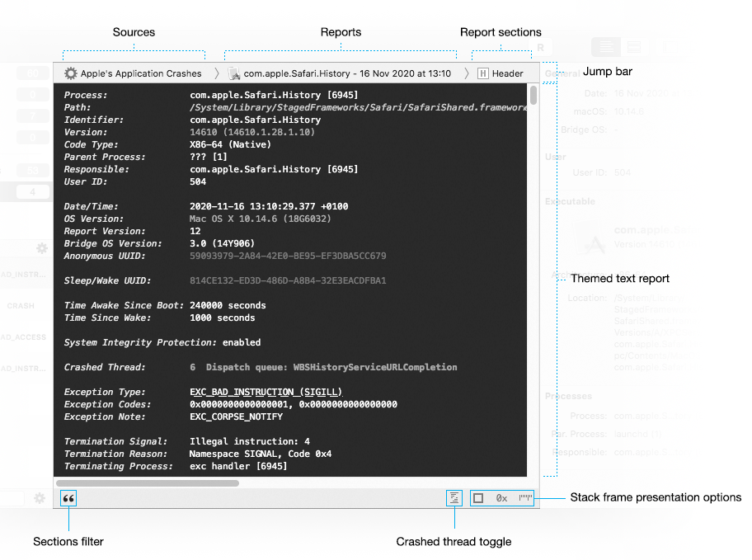Image resolution: width=752 pixels, height=560 pixels.
Task: Click the Process line value com.apple.Safari.History [6945]
Action: pos(274,95)
